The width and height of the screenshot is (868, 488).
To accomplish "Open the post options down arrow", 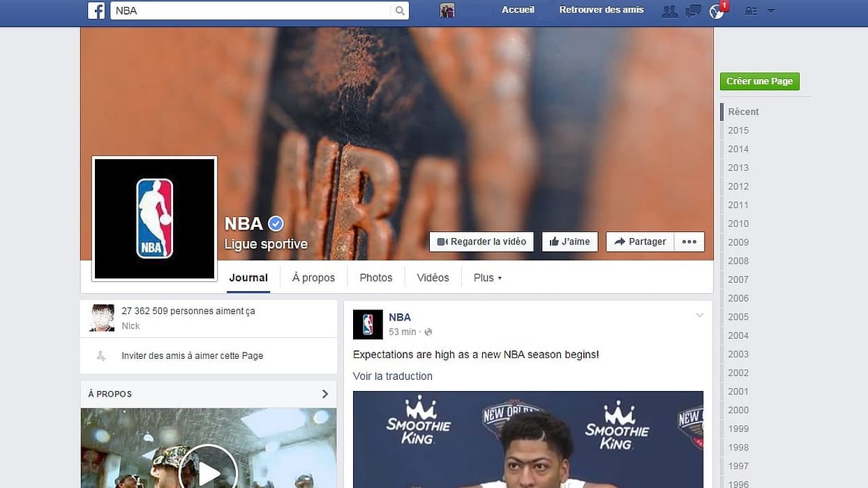I will (700, 316).
